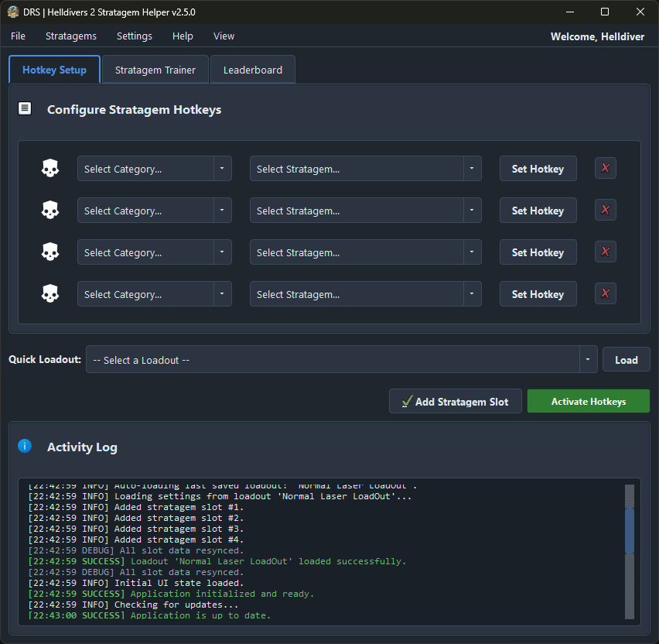
Task: Click the 'Initial UI state loaded' log line
Action: (x=136, y=583)
